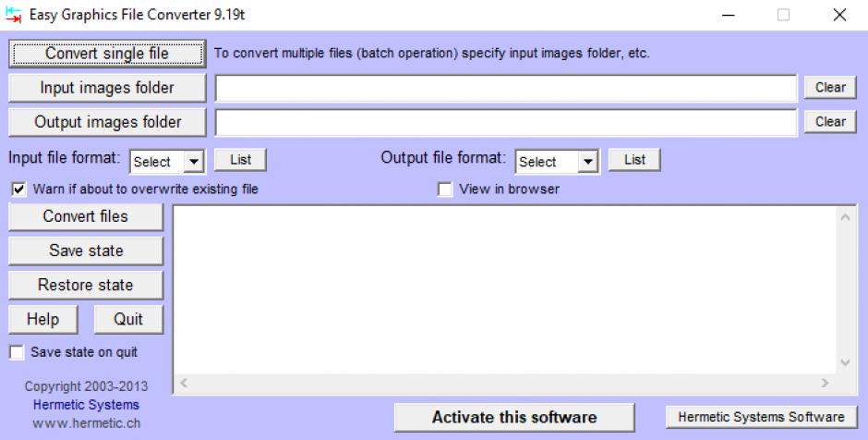Click the Restore state button
Image resolution: width=868 pixels, height=440 pixels.
(x=86, y=285)
